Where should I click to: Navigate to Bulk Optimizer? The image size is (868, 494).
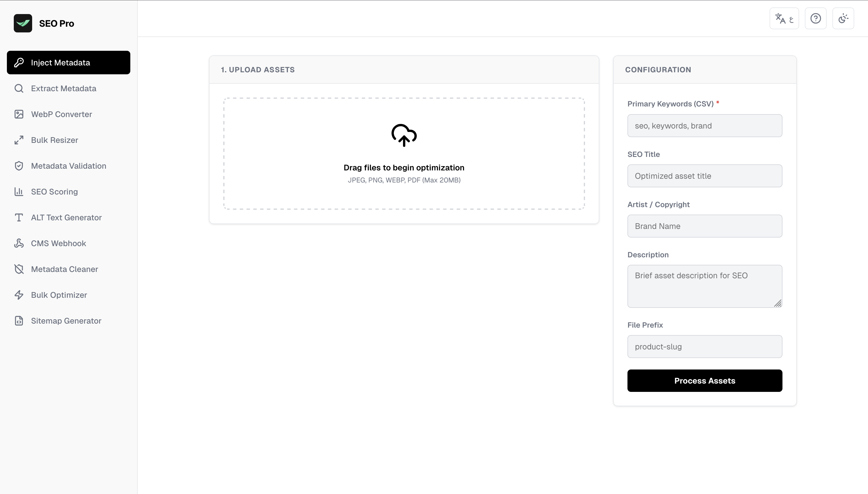pos(59,295)
